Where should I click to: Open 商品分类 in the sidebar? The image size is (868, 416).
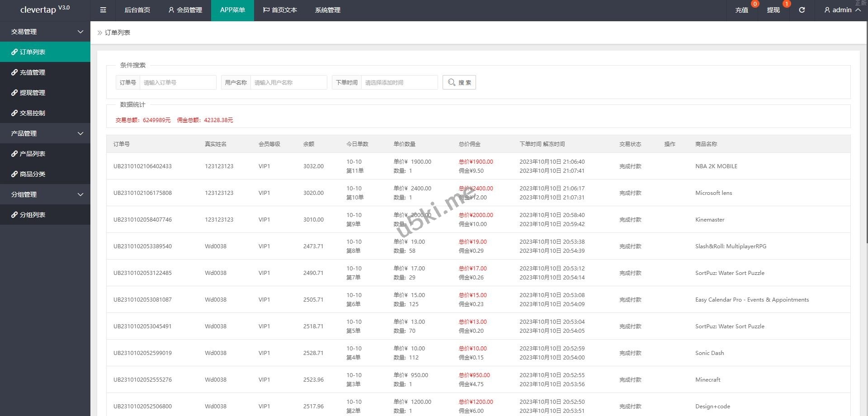[x=33, y=174]
